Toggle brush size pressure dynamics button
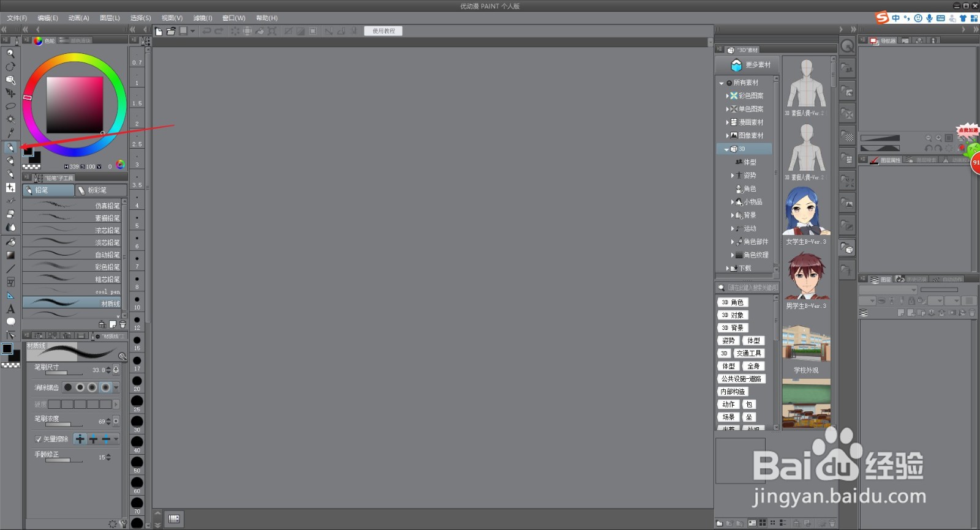 click(x=116, y=370)
